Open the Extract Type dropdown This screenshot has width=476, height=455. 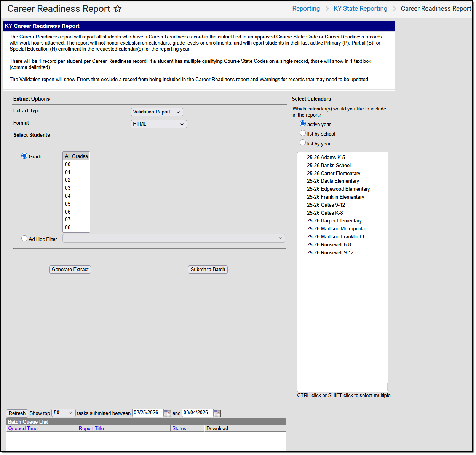click(x=157, y=112)
